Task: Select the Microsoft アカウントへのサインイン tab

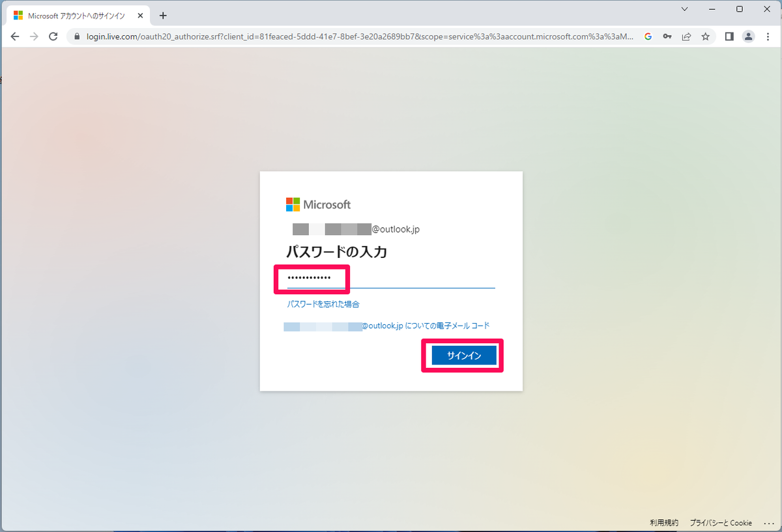Action: pos(77,16)
